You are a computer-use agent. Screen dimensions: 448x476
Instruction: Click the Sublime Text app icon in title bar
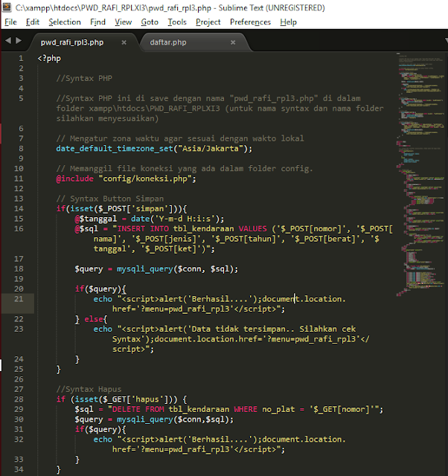coord(7,7)
